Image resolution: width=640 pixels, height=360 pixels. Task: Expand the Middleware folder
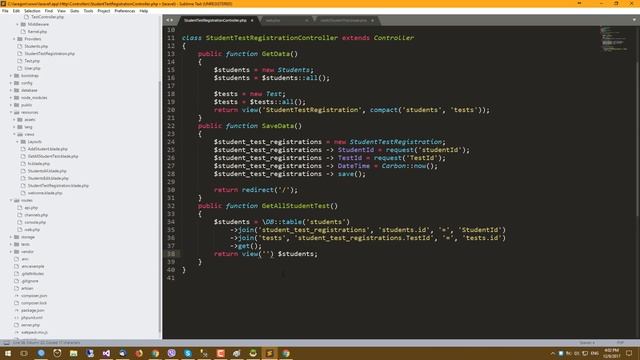click(x=18, y=24)
